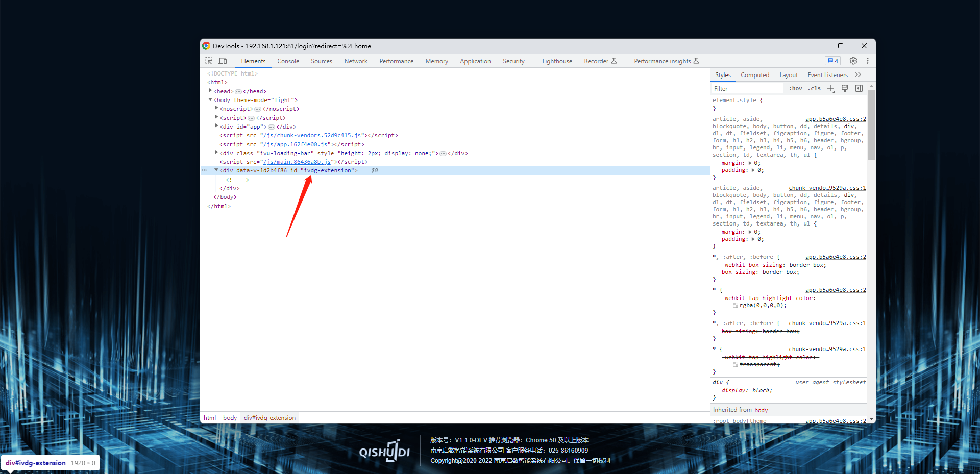The height and width of the screenshot is (474, 980).
Task: Click the Styles Filter input field
Action: coord(747,89)
